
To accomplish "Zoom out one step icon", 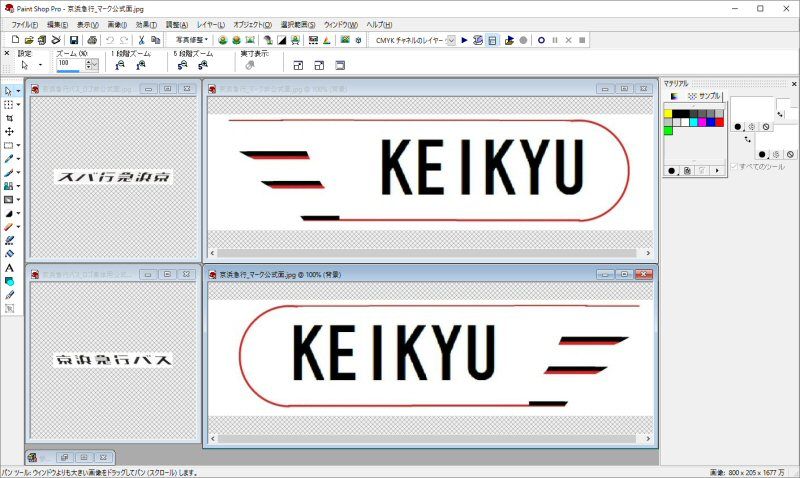I will 120,65.
